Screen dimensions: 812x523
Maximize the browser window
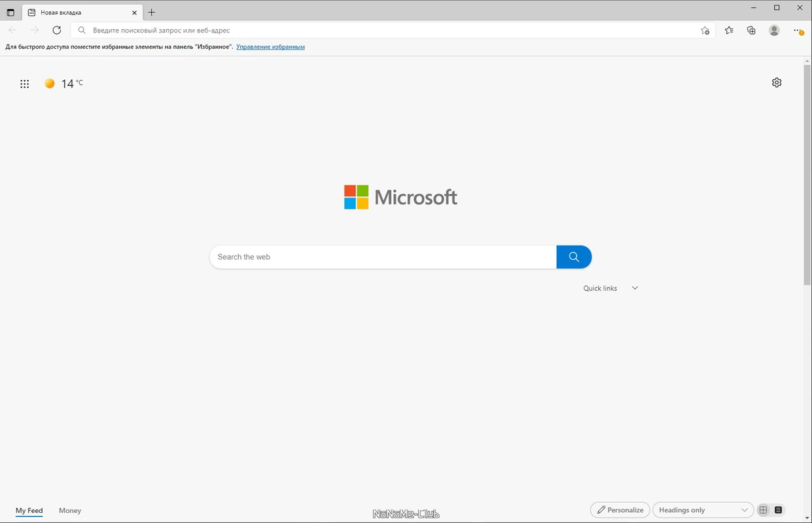click(x=777, y=7)
